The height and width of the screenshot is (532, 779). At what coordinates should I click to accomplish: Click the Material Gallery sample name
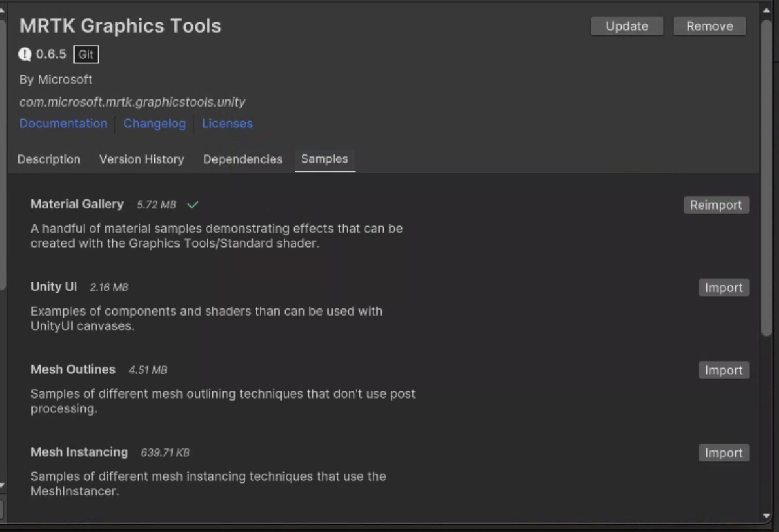[77, 204]
